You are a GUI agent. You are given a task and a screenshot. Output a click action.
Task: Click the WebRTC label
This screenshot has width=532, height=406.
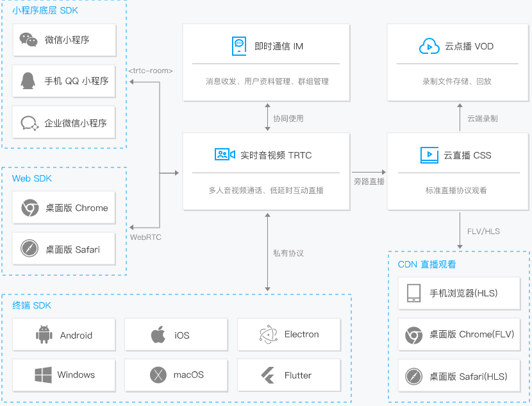(x=145, y=237)
